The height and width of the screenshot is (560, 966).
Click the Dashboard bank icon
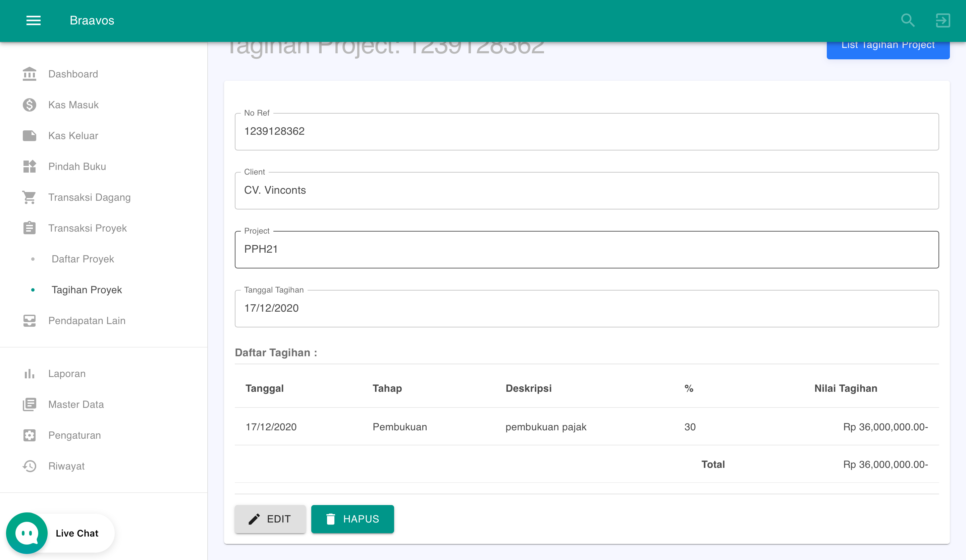point(29,74)
